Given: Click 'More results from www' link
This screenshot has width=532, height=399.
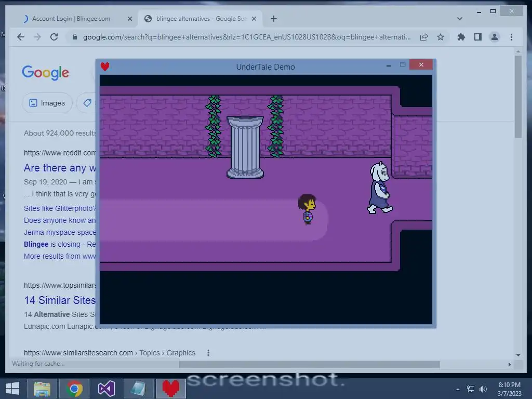Looking at the screenshot, I should click(x=60, y=256).
